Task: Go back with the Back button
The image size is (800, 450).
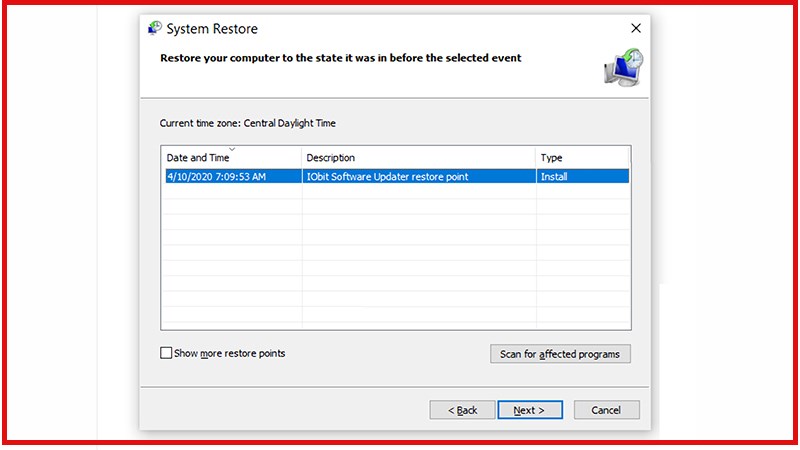Action: pyautogui.click(x=462, y=410)
